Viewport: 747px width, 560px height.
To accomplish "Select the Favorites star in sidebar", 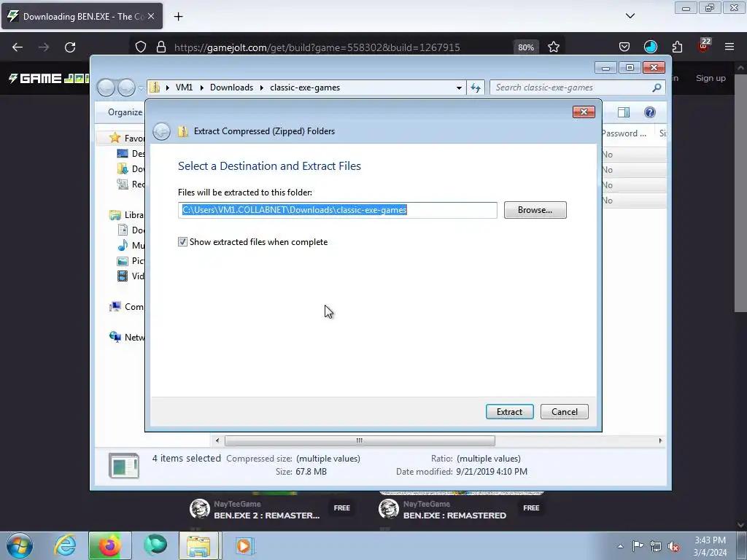I will coord(115,138).
